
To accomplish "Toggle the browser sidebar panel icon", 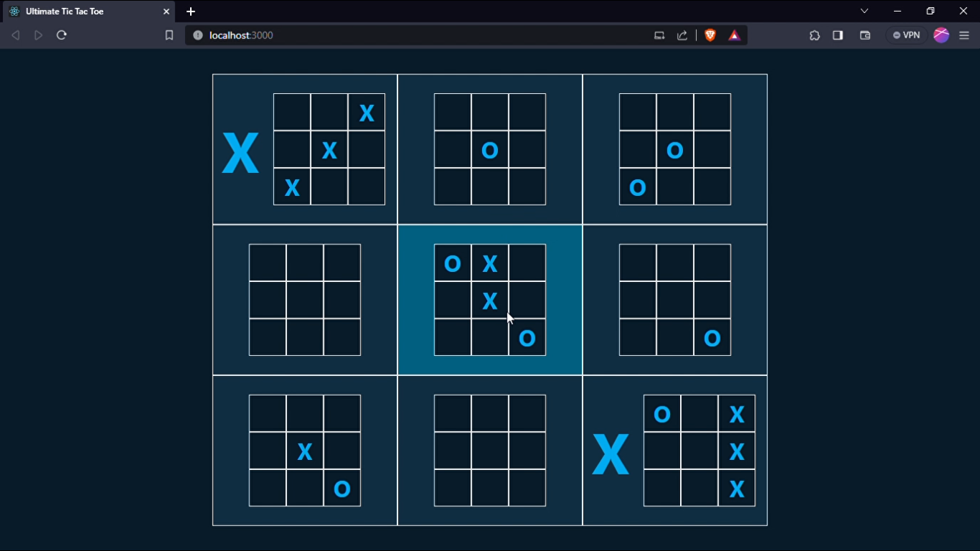I will coord(838,35).
